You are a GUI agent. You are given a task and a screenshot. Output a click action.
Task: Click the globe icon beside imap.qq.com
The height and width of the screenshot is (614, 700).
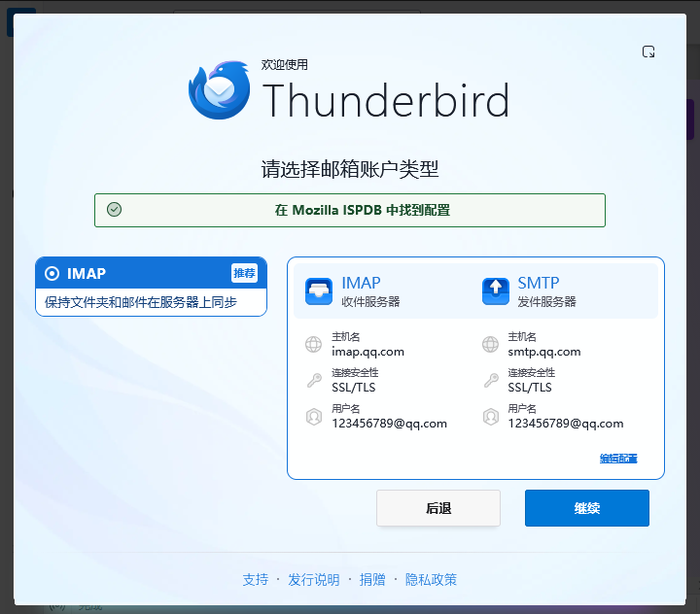coord(313,345)
